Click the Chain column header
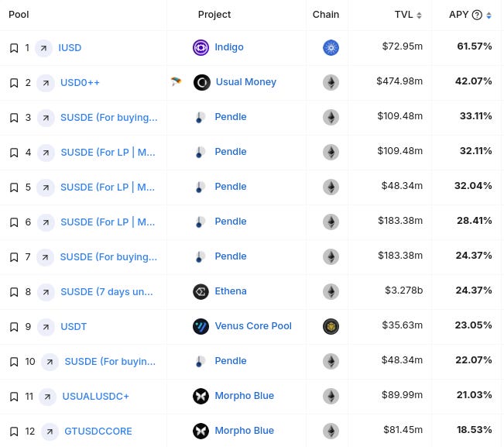This screenshot has width=504, height=447. point(326,15)
